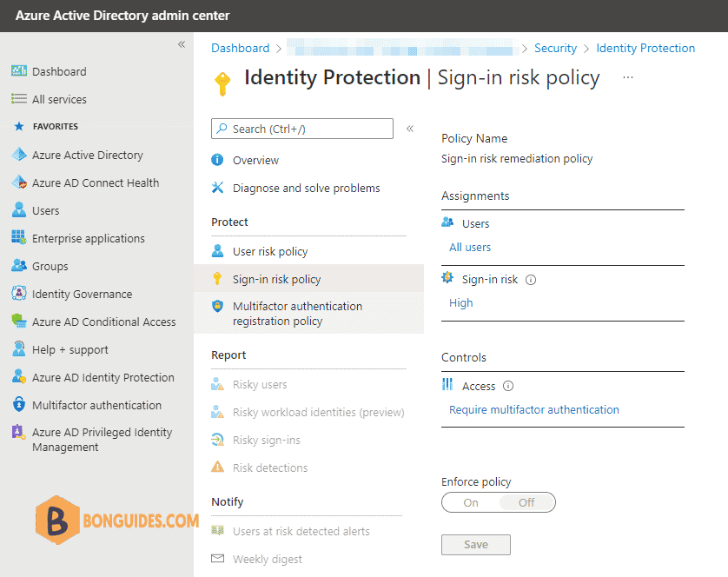Viewport: 728px width, 577px height.
Task: Open the All users assignment link
Action: 470,247
